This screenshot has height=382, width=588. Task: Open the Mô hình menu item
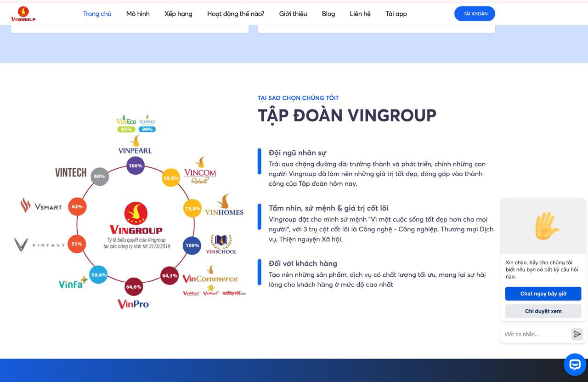click(138, 14)
